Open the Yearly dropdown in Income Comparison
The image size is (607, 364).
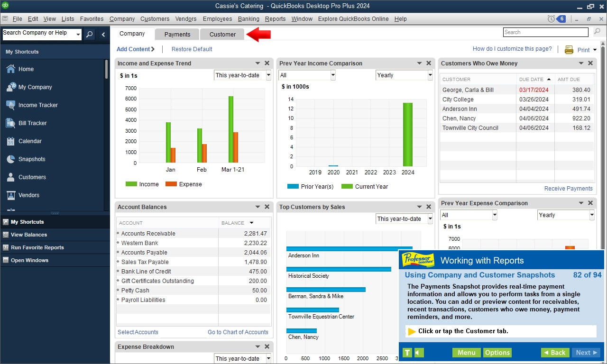pos(404,75)
